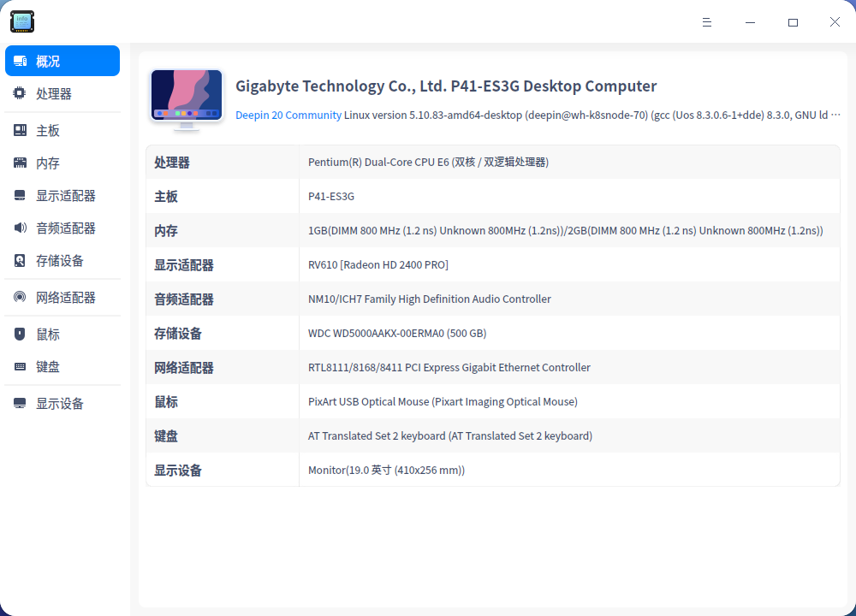Viewport: 856px width, 616px height.
Task: Open 存储设备 using the storage icon
Action: [x=19, y=261]
